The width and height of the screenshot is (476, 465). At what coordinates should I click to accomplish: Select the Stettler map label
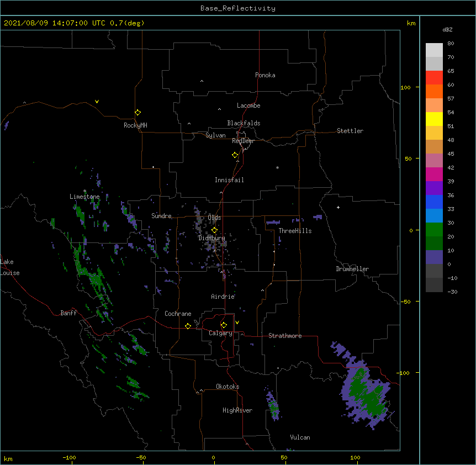point(350,131)
